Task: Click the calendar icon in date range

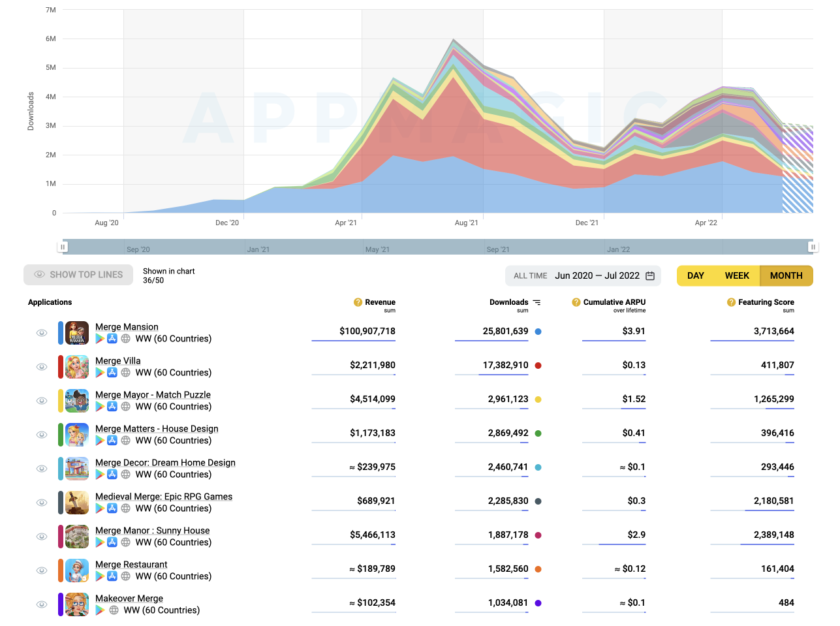Action: coord(650,276)
